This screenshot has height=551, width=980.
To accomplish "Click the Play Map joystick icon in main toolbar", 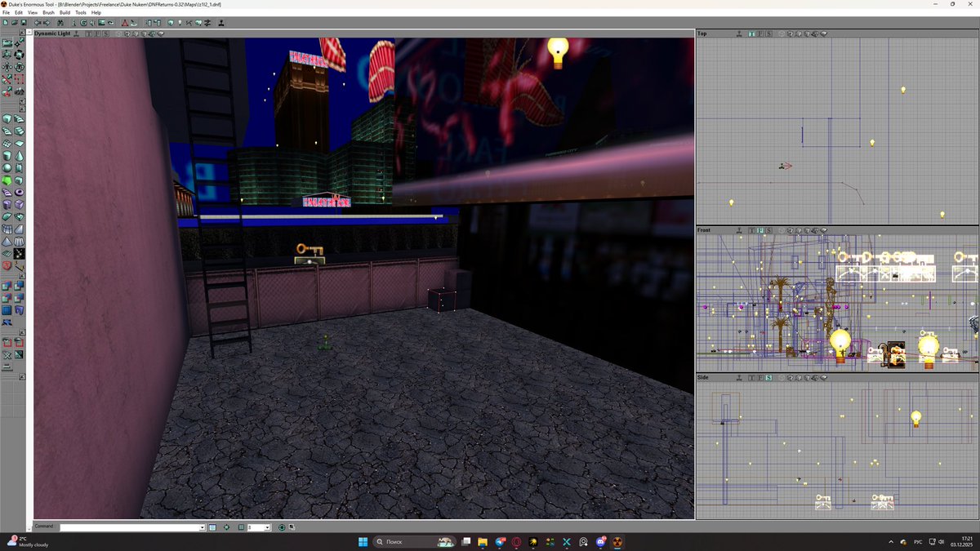I will coord(221,23).
